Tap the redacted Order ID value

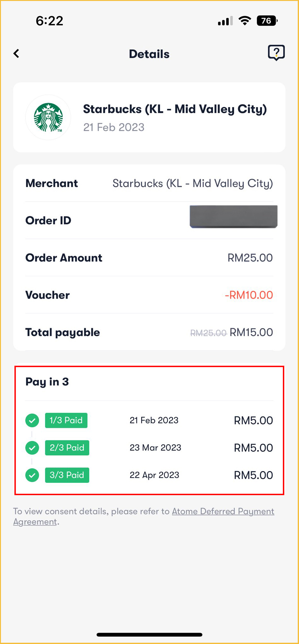point(233,217)
